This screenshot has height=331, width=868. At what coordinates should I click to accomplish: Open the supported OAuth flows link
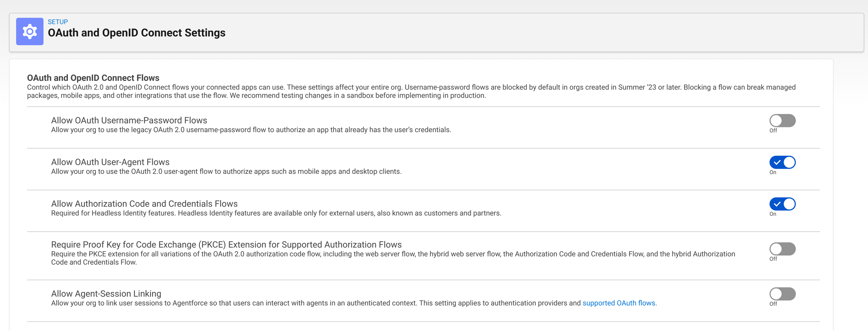(x=619, y=303)
